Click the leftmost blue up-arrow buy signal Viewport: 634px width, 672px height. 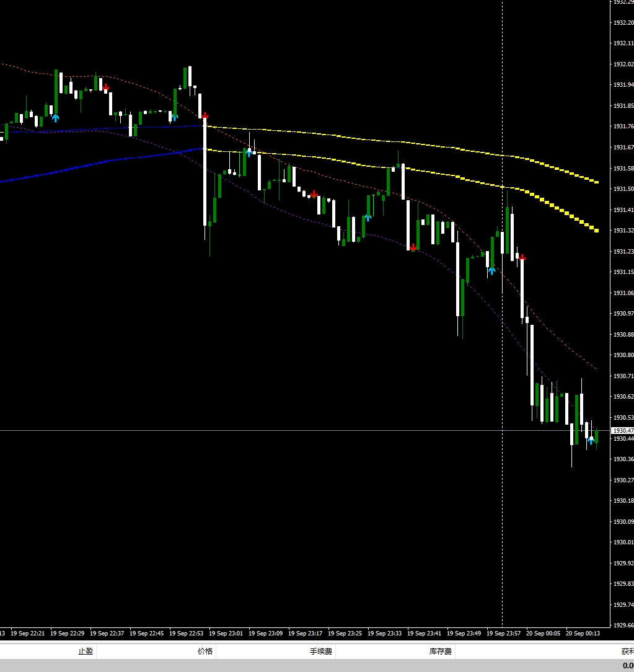click(x=55, y=117)
